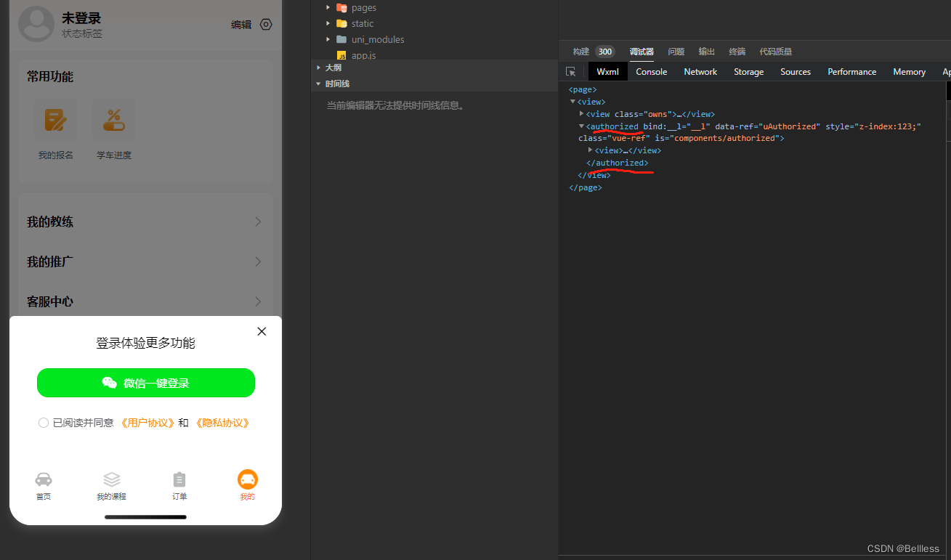
Task: Expand the static folder arrow
Action: tap(328, 23)
